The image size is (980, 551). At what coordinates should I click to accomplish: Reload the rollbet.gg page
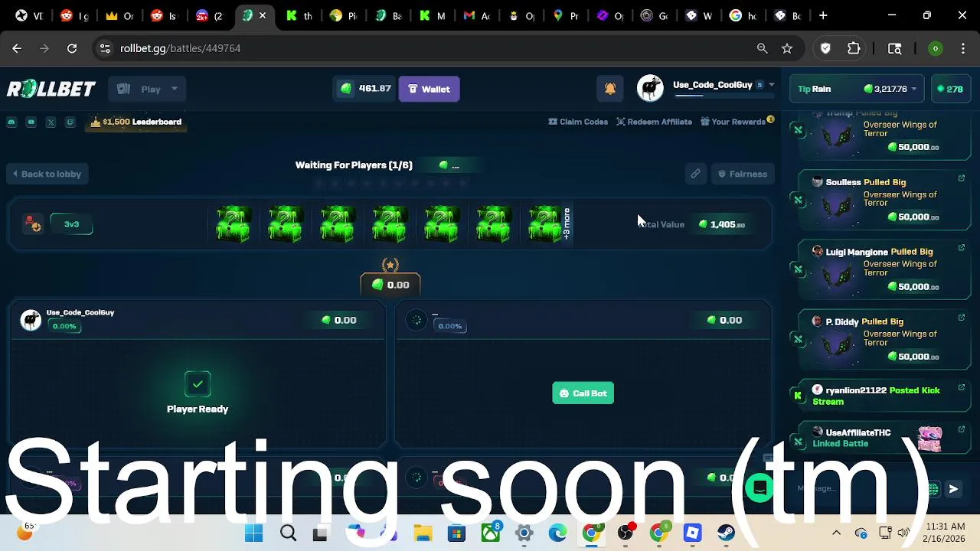point(72,48)
